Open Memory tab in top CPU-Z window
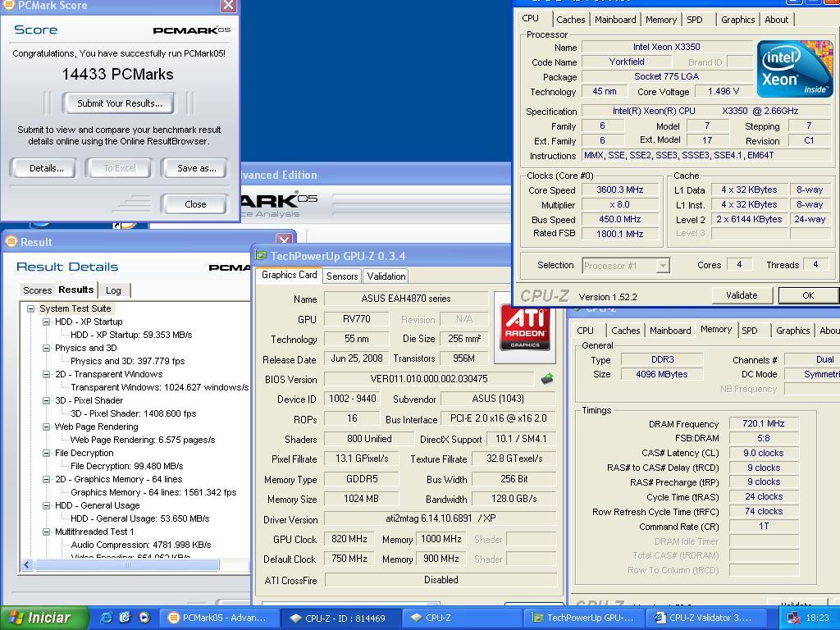The height and width of the screenshot is (630, 840). click(x=660, y=20)
